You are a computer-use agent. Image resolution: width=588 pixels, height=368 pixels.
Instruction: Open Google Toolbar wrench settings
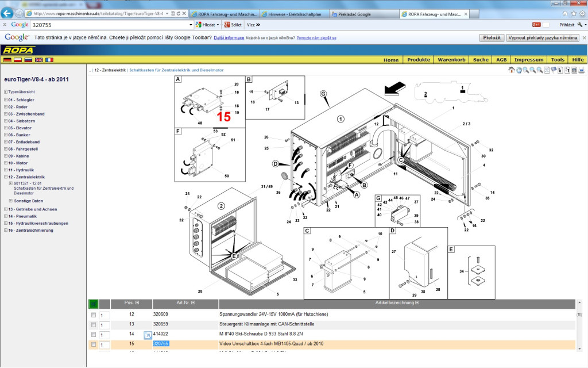pos(580,24)
